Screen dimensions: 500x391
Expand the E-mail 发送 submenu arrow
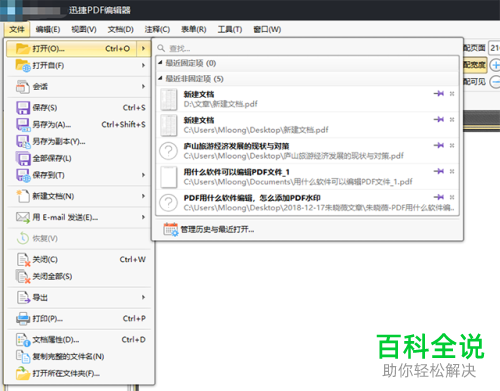click(x=143, y=217)
